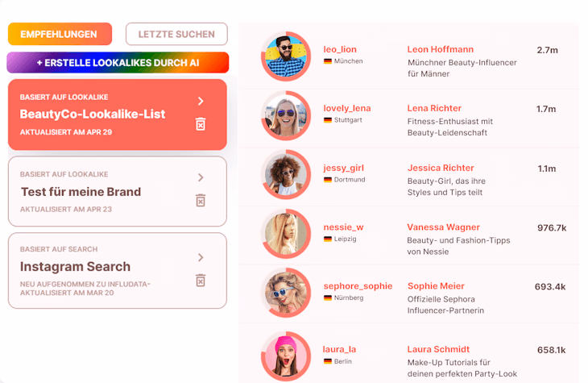The width and height of the screenshot is (588, 383).
Task: Expand Test für meine Brand chevron
Action: point(201,177)
